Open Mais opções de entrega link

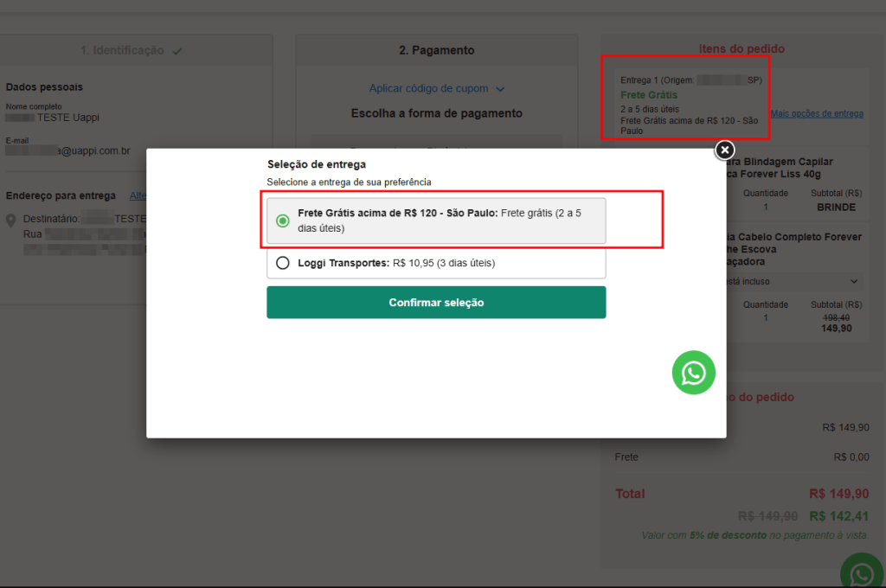click(817, 113)
